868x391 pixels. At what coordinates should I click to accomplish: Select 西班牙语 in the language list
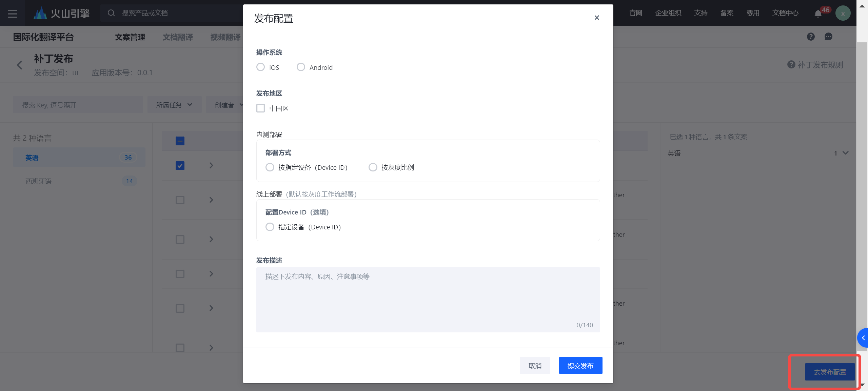pos(39,181)
